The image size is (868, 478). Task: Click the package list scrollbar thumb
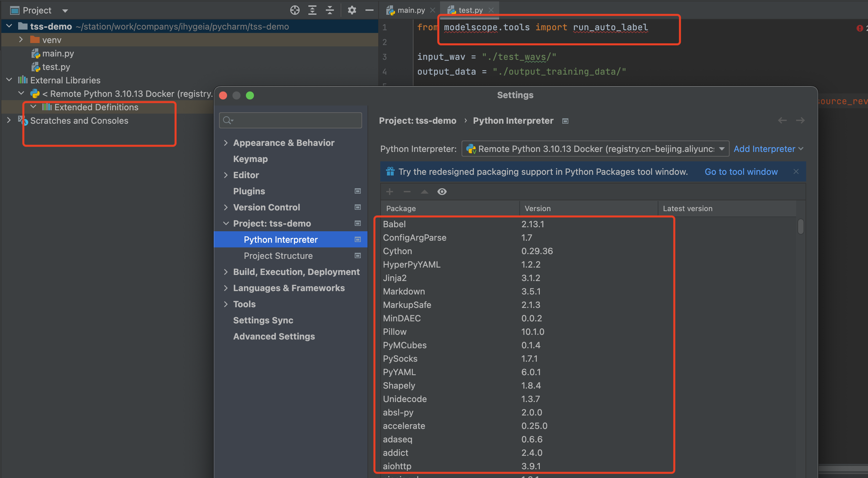(800, 227)
